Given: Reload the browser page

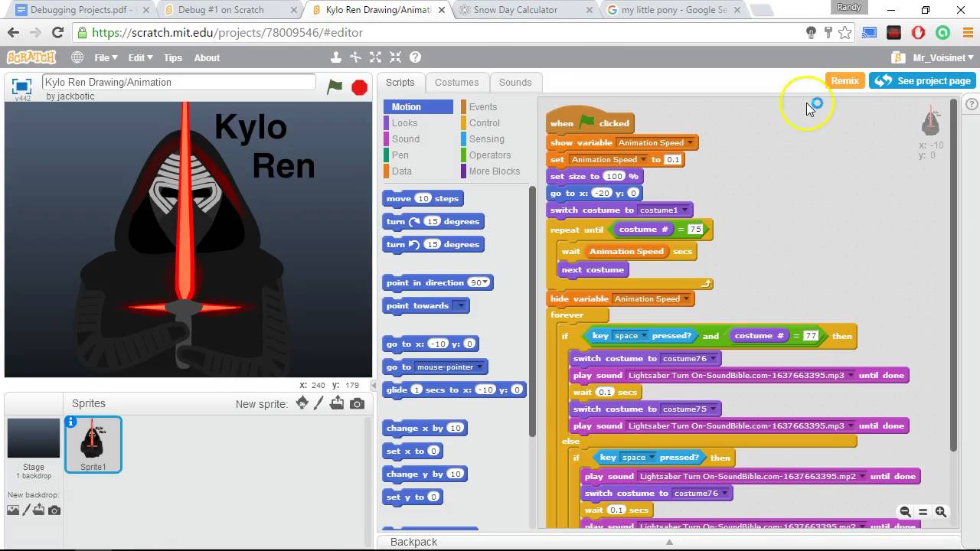Looking at the screenshot, I should point(57,32).
